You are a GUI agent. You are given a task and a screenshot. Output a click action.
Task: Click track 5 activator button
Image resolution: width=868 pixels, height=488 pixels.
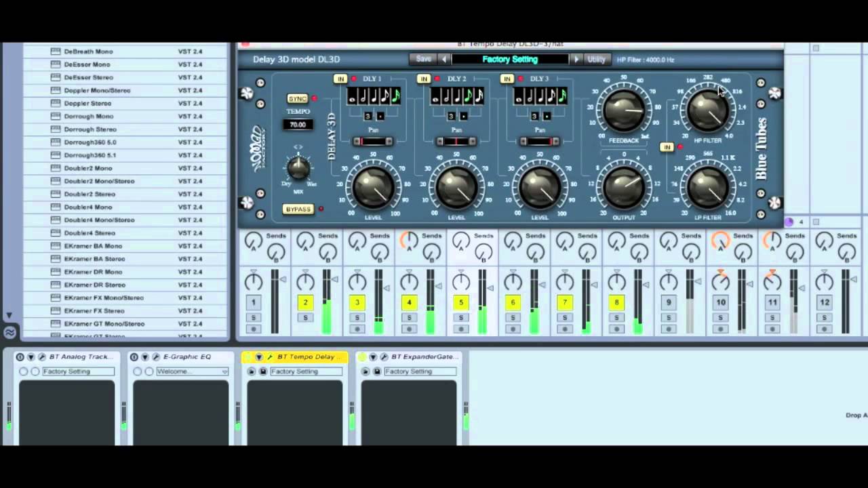pyautogui.click(x=461, y=303)
